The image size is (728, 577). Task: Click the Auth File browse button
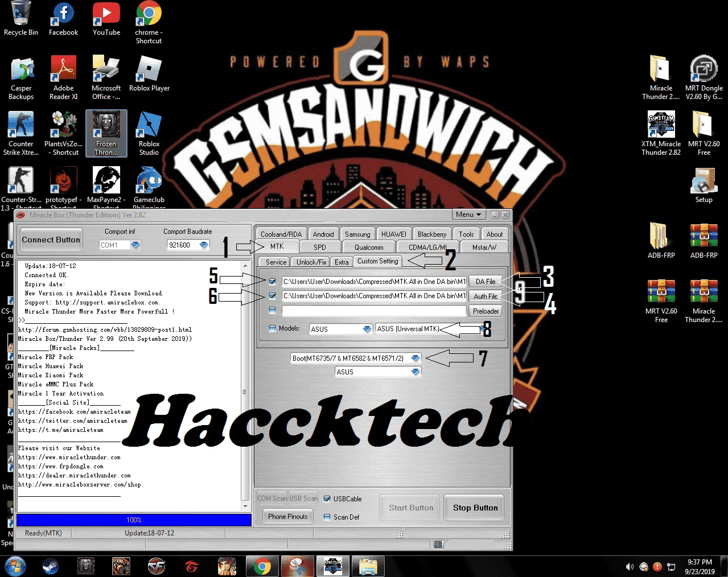[x=486, y=296]
